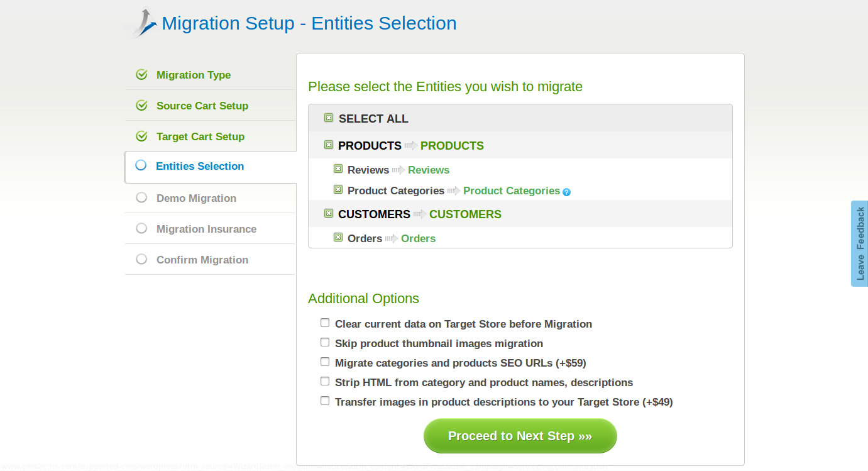
Task: Uncheck the CUSTOMERS entity checkbox
Action: pos(329,213)
